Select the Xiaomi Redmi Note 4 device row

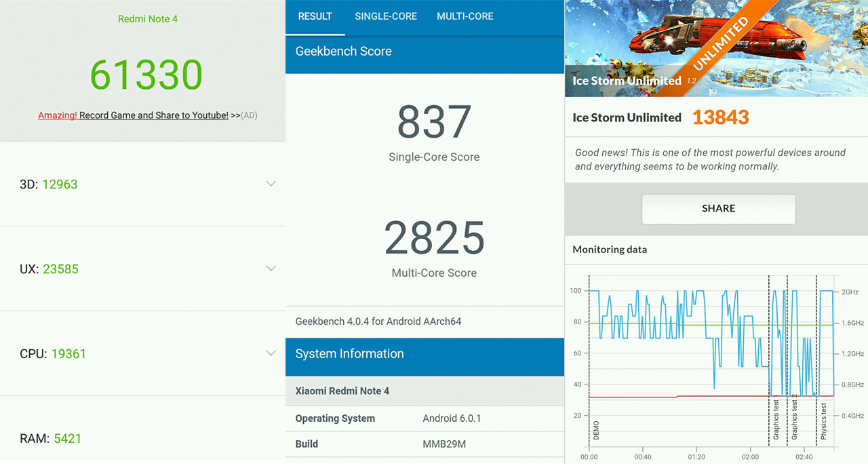coord(425,391)
